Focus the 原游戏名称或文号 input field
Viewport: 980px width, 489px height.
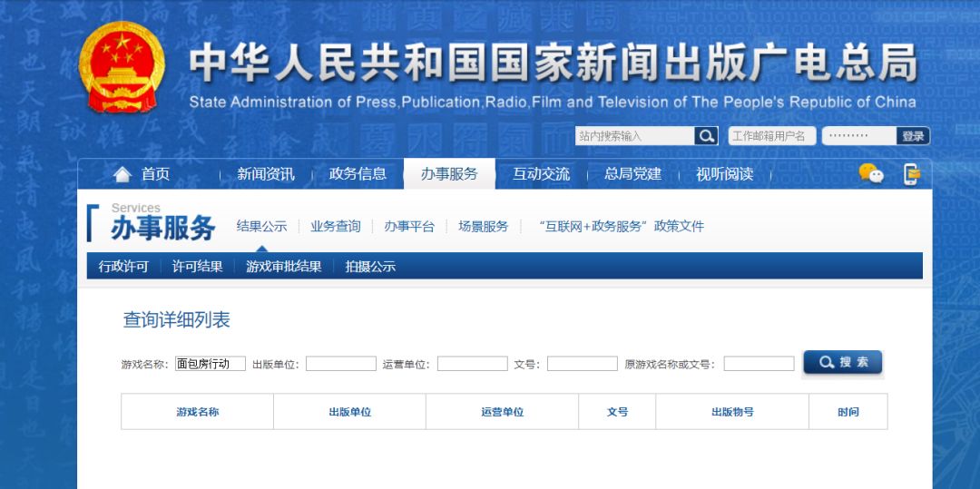coord(759,364)
